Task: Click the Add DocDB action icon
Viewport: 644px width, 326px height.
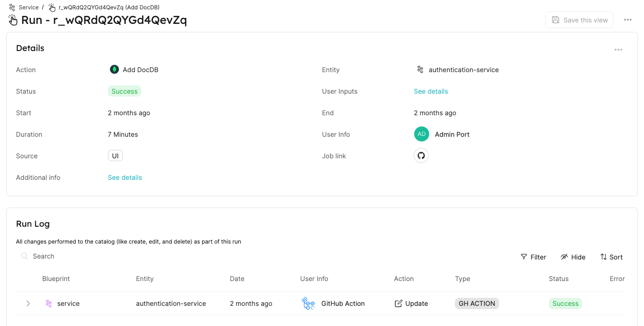Action: click(114, 69)
